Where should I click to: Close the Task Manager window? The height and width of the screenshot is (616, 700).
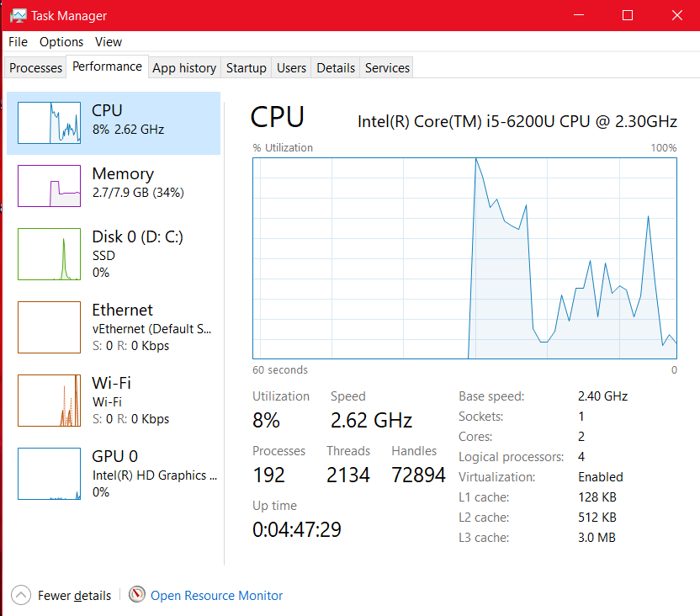point(676,15)
